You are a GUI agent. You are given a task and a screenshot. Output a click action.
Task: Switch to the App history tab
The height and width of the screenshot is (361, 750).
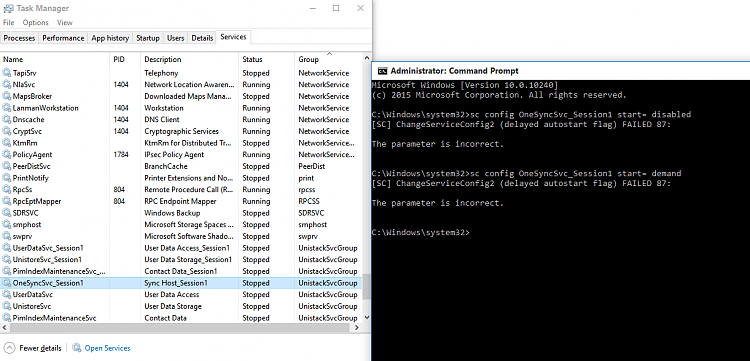click(x=110, y=38)
